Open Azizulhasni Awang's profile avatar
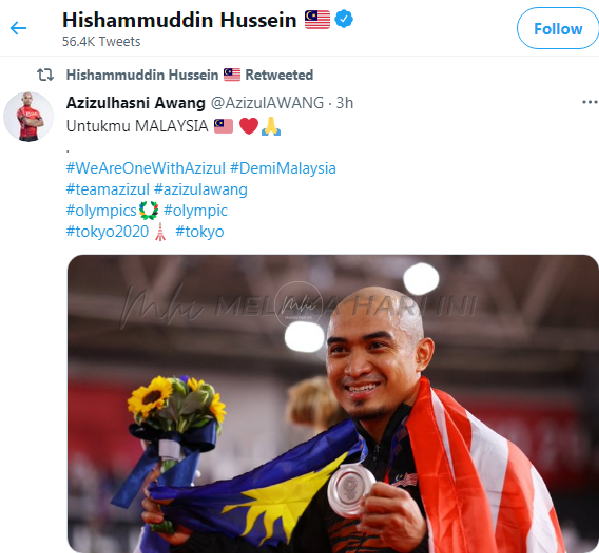 [x=29, y=116]
